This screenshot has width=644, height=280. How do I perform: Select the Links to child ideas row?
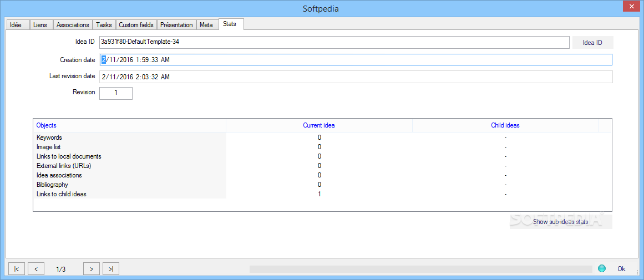tap(322, 194)
